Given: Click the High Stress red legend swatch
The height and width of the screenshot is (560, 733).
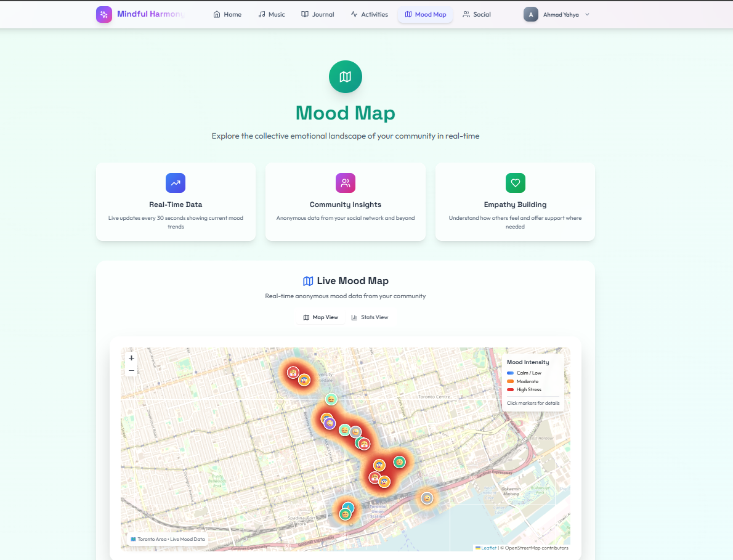Looking at the screenshot, I should (x=510, y=390).
